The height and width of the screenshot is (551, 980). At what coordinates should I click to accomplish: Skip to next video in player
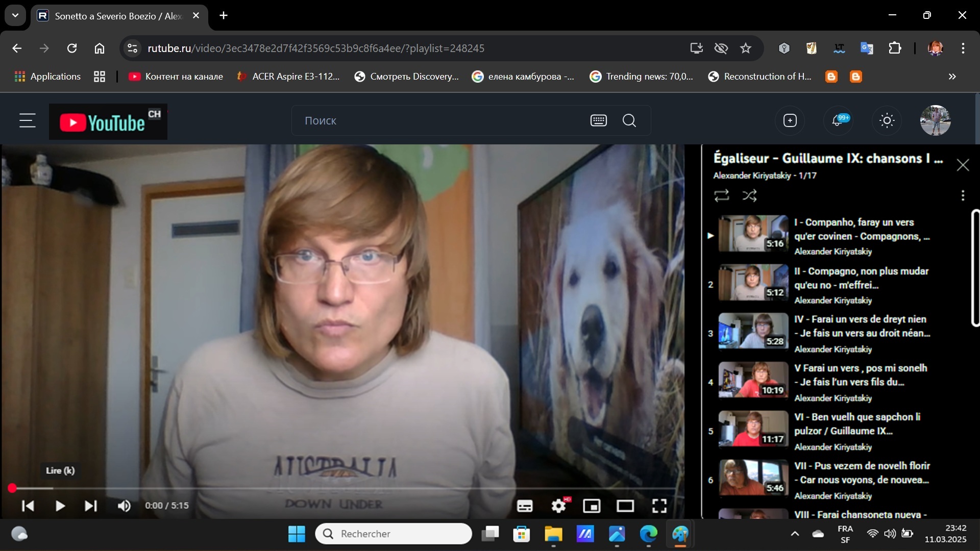pyautogui.click(x=91, y=506)
